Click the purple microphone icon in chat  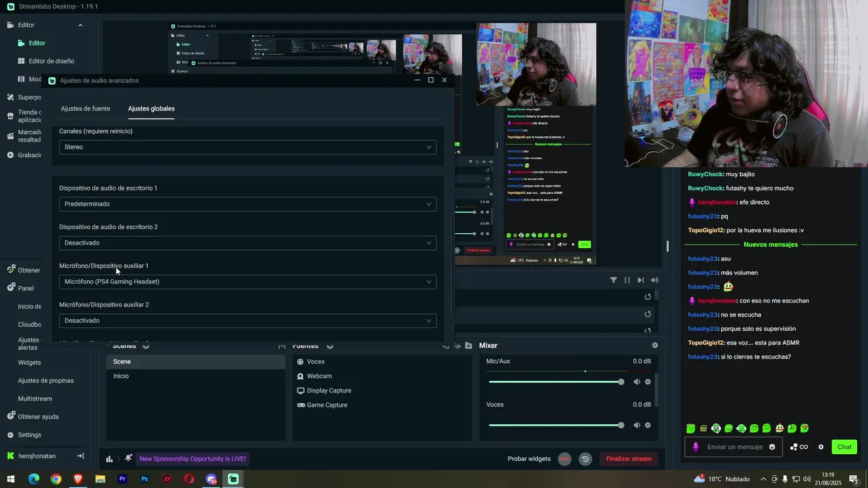[x=695, y=447]
